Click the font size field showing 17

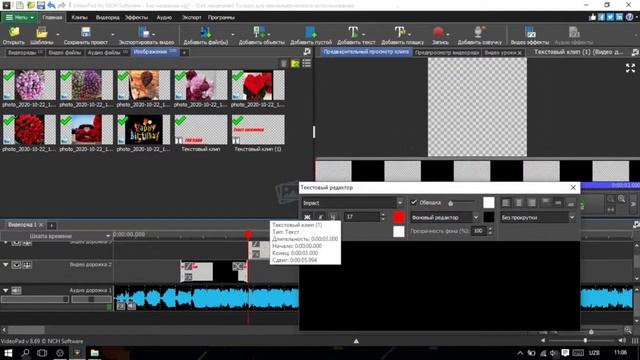click(362, 217)
